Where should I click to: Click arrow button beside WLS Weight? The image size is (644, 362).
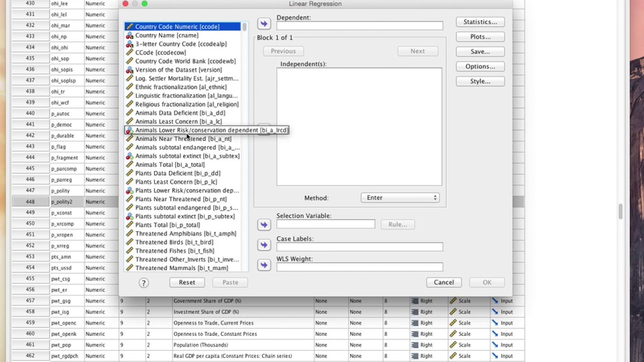tap(264, 265)
